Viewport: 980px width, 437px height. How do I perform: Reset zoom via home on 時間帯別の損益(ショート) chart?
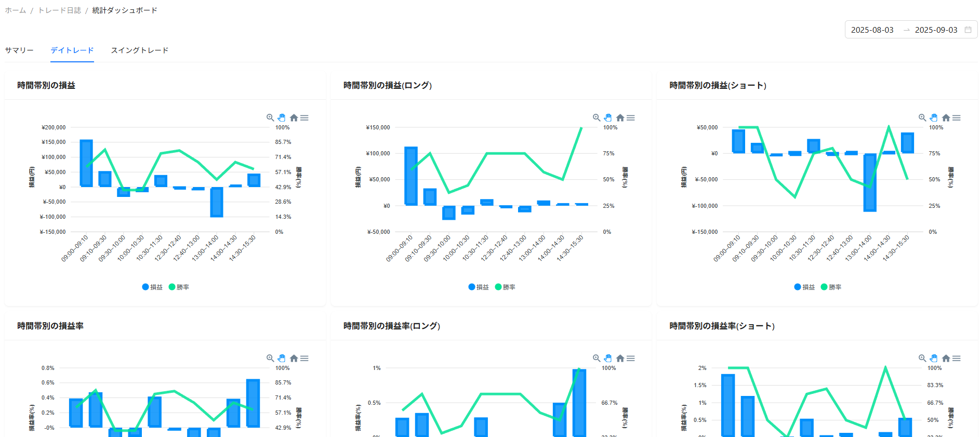pos(946,118)
